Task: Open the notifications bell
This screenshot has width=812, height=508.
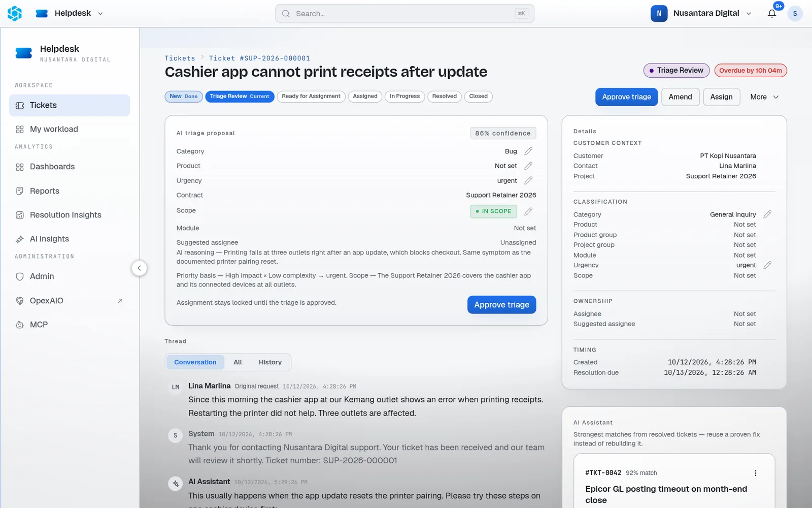Action: click(771, 14)
